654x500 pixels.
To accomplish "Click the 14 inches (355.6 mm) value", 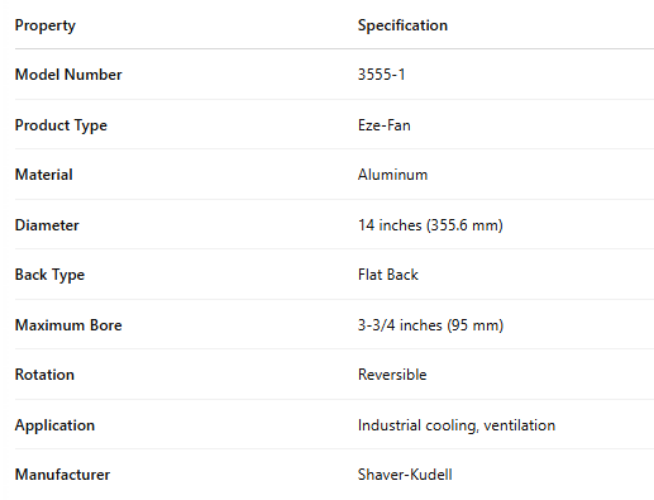I will point(430,225).
